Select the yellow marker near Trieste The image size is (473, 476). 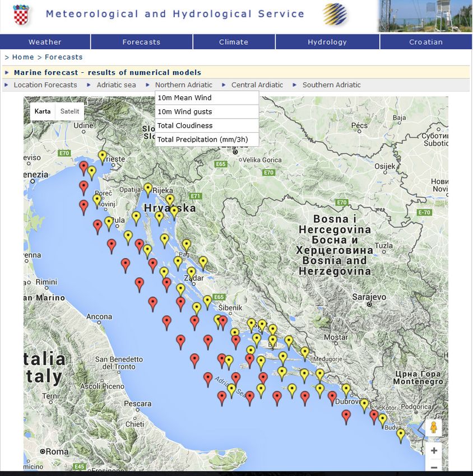102,156
